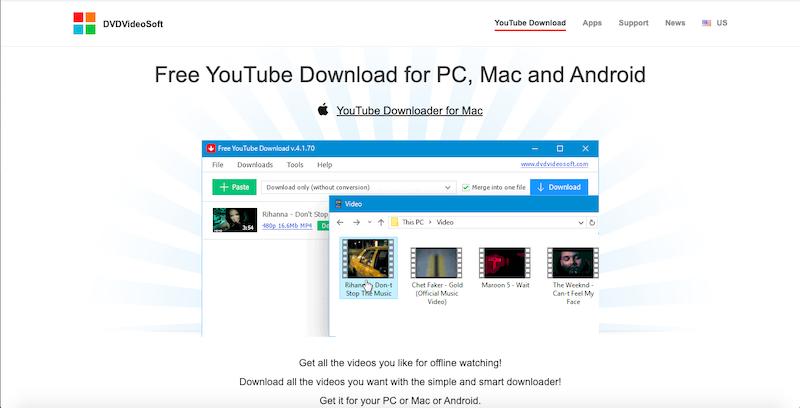Click the up one level arrow
This screenshot has width=800, height=408.
pos(381,222)
